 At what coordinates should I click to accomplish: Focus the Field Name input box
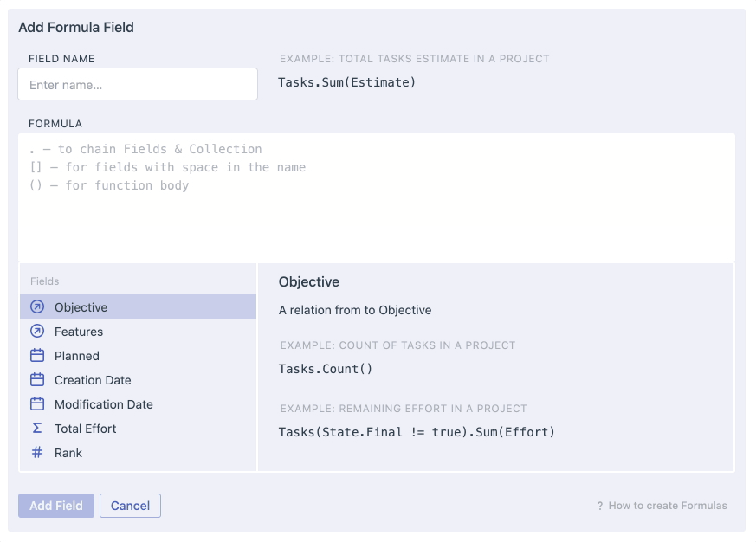(138, 84)
